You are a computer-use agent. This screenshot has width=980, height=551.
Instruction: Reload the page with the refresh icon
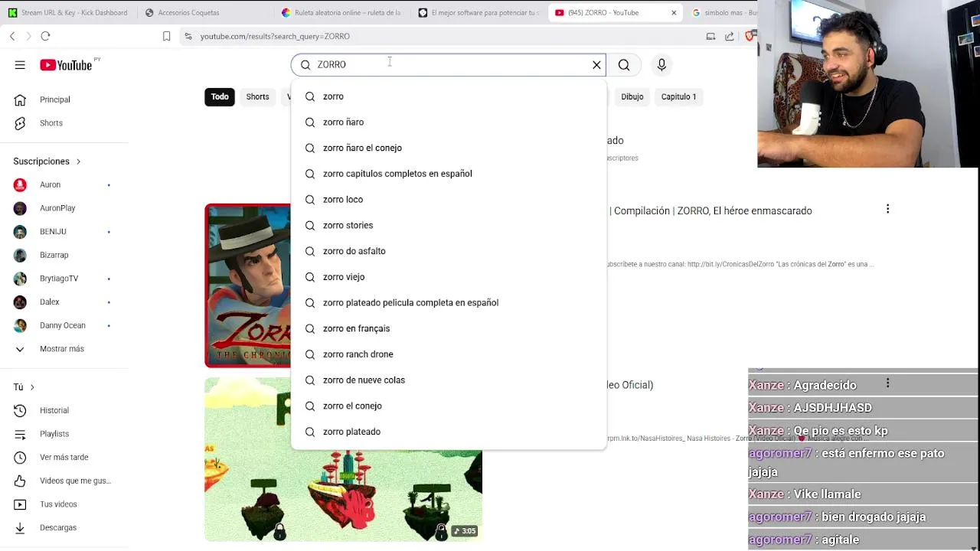pyautogui.click(x=45, y=36)
